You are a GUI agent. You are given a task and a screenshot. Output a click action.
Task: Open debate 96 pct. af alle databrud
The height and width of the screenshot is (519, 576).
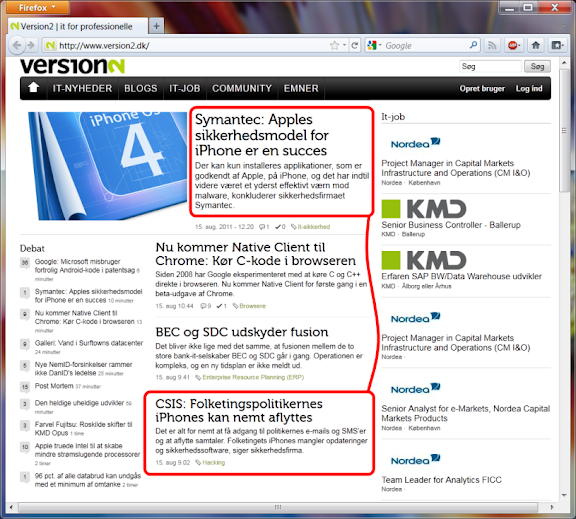point(88,480)
